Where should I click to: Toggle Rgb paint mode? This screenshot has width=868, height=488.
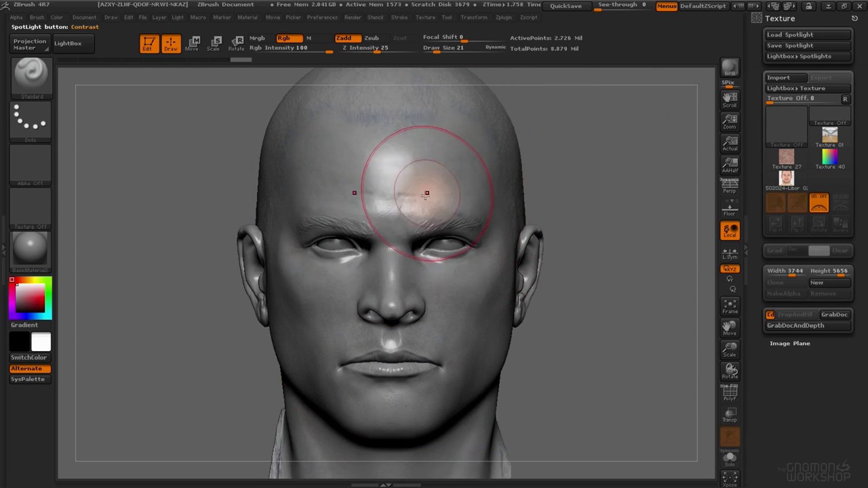click(289, 38)
